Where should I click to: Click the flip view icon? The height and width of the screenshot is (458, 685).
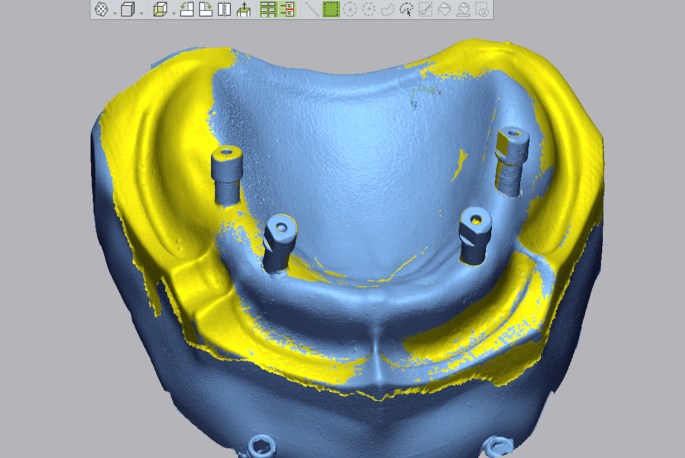click(x=224, y=9)
